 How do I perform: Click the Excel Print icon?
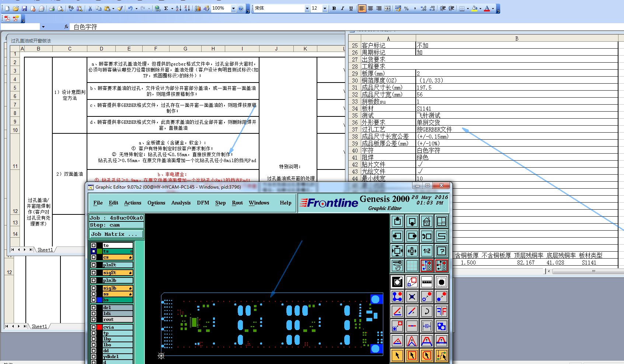[52, 8]
